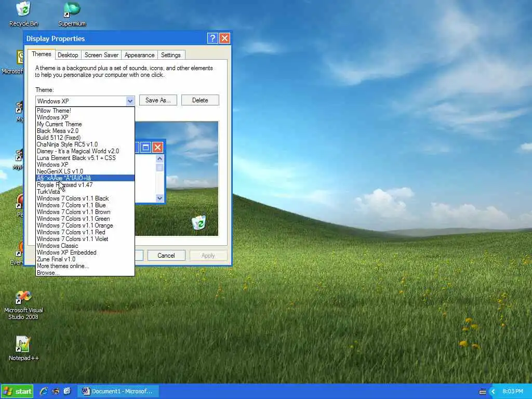Open the Recycle Bin desktop icon

23,14
